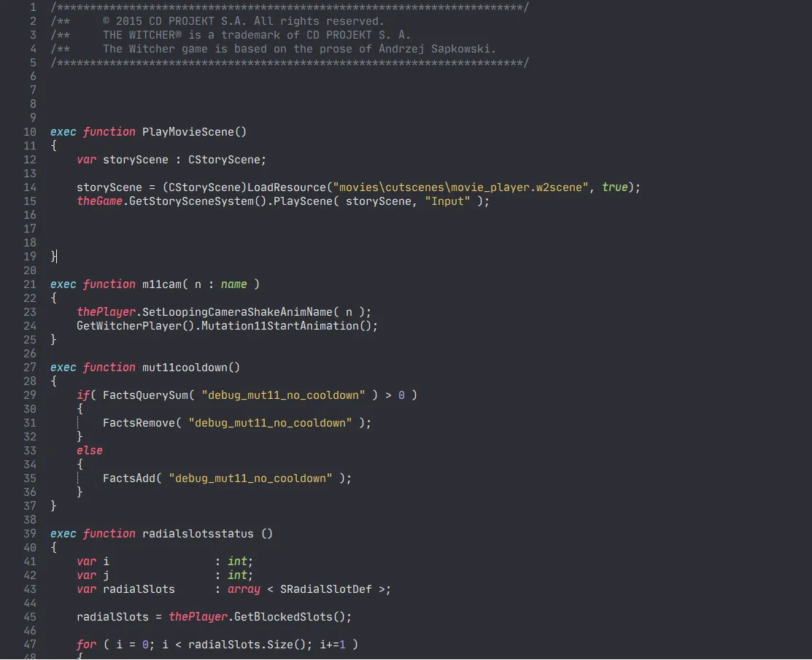
Task: Click line number 47 in the gutter
Action: 30,644
